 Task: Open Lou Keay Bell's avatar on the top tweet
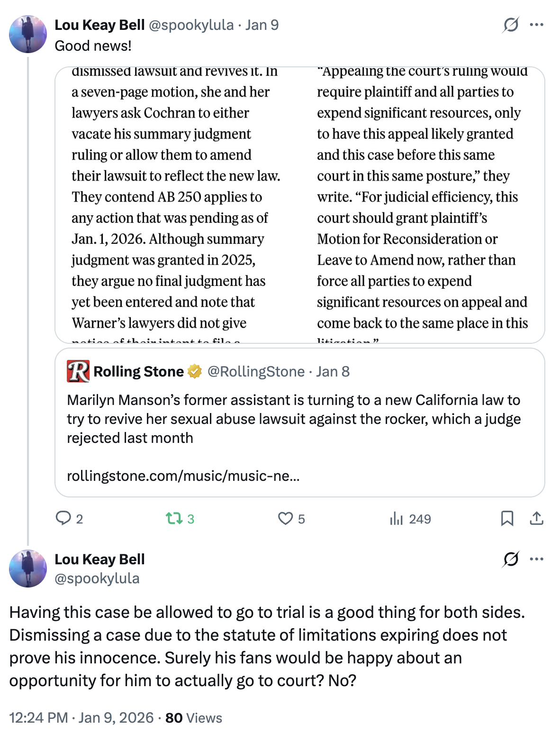(28, 34)
